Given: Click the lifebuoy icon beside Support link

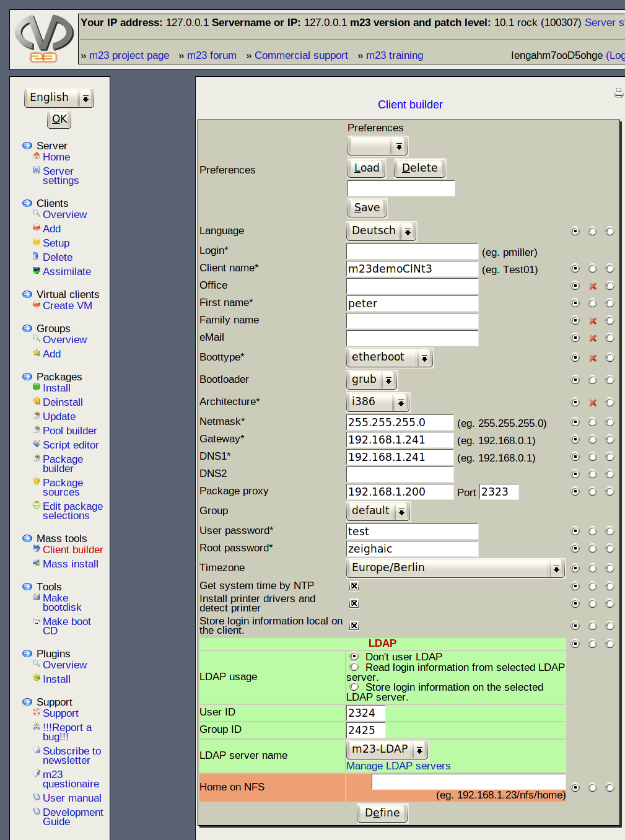Looking at the screenshot, I should click(x=37, y=712).
